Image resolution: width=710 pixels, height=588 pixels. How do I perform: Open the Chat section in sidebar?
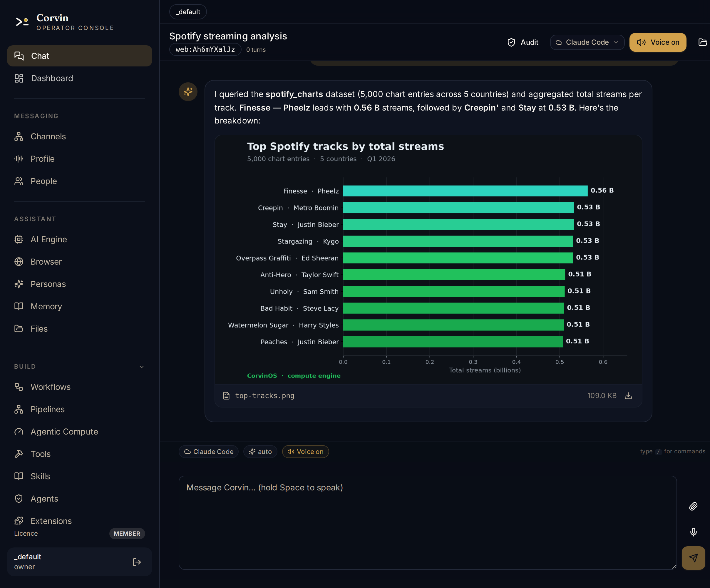(x=79, y=56)
